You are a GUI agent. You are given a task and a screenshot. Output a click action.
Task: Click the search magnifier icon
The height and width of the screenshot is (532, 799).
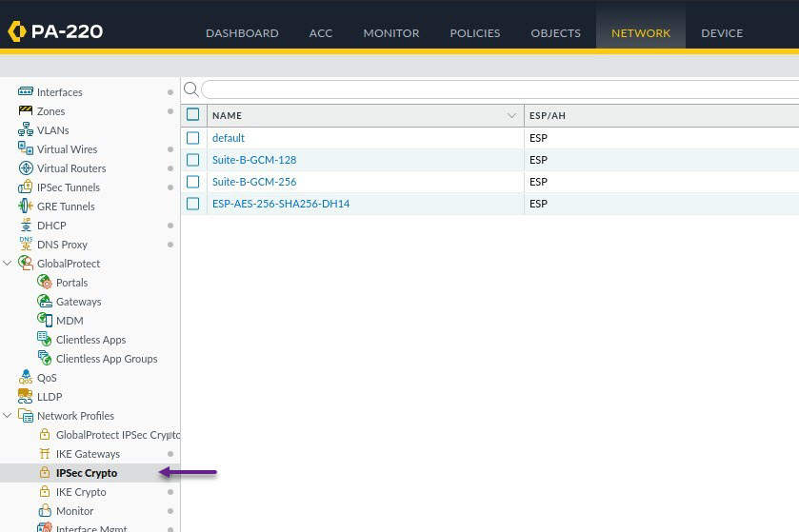(x=191, y=89)
